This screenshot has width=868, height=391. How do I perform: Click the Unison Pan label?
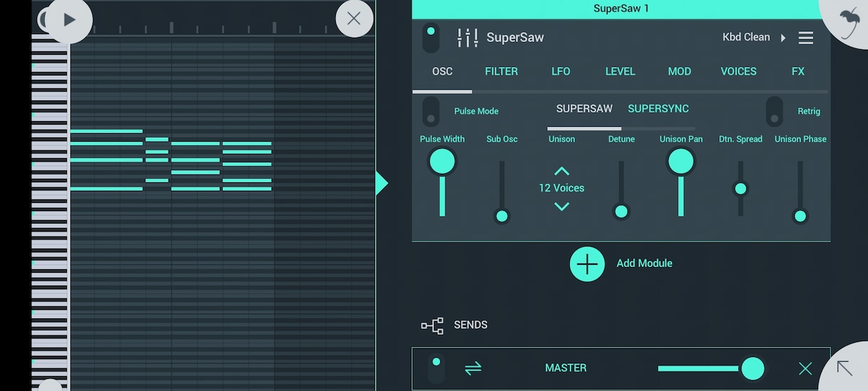tap(681, 139)
